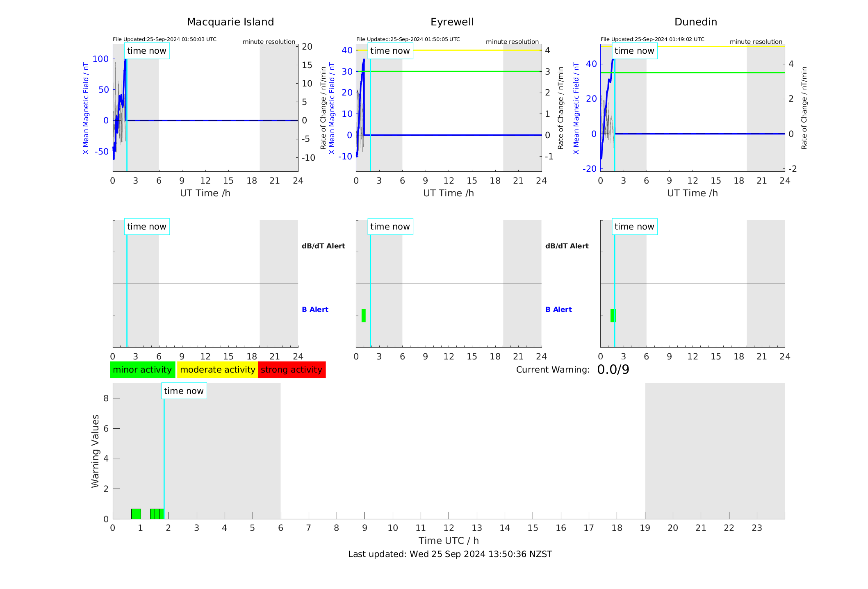Viewport: 868px width, 589px height.
Task: Click the green B Alert bar in Dunedin alert plot
Action: [x=613, y=316]
